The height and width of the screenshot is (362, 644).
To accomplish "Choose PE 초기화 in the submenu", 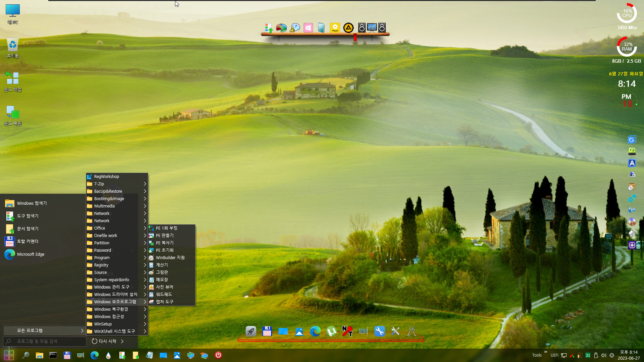I will point(171,250).
